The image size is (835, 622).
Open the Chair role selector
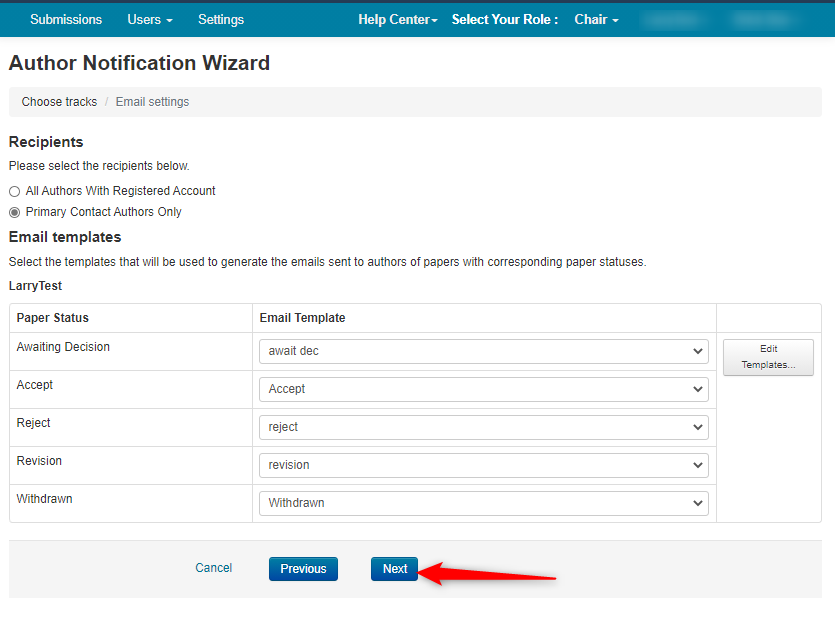tap(596, 20)
